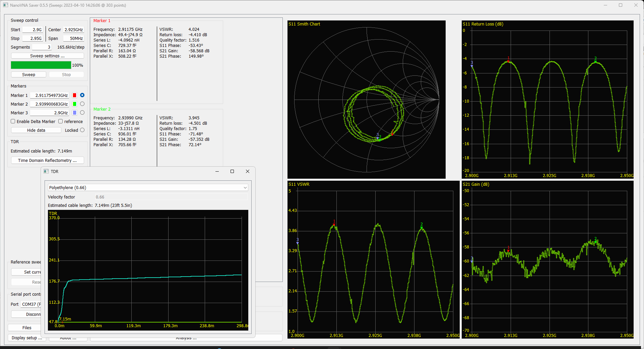The width and height of the screenshot is (644, 349).
Task: Click the Start frequency field
Action: point(33,30)
